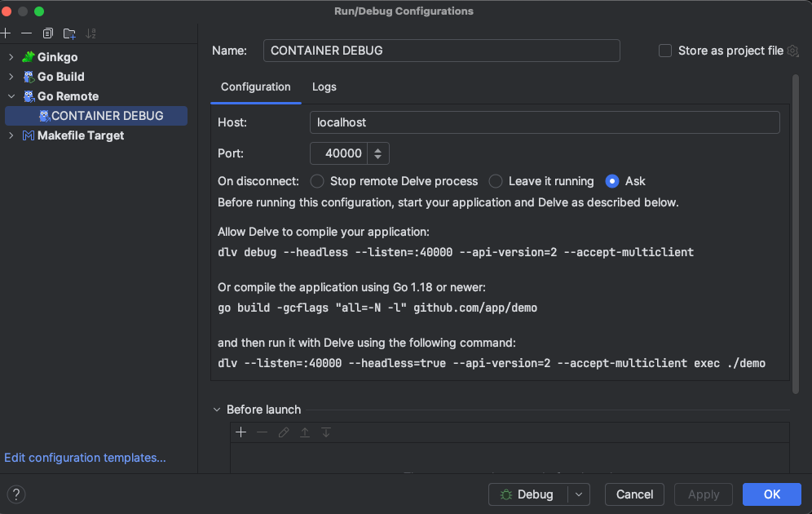Add a new run configuration
Screen dimensions: 812x514
coord(6,33)
